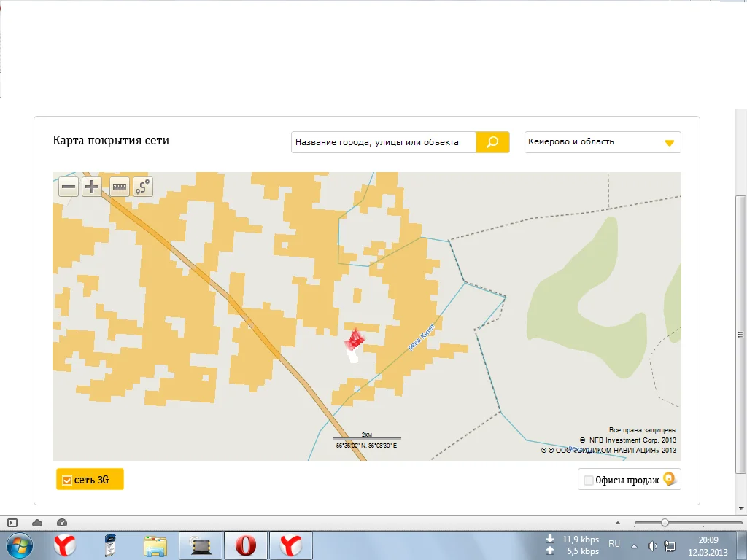Image resolution: width=747 pixels, height=560 pixels.
Task: Click the volume speaker tray icon
Action: click(x=651, y=546)
